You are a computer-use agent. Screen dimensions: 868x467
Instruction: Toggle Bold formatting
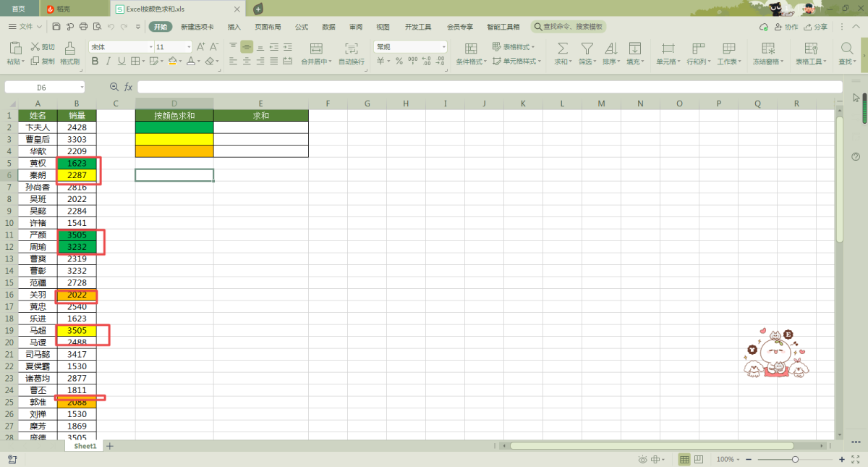95,62
